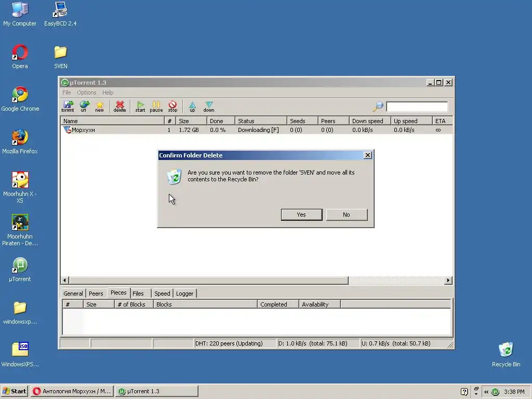The image size is (532, 399).
Task: Select the Google Chrome desktop shortcut
Action: 20,99
